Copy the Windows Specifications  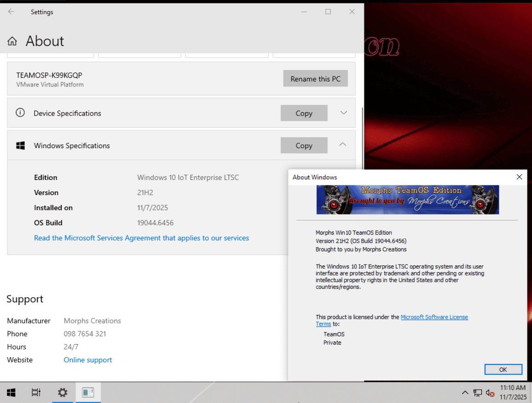(304, 145)
